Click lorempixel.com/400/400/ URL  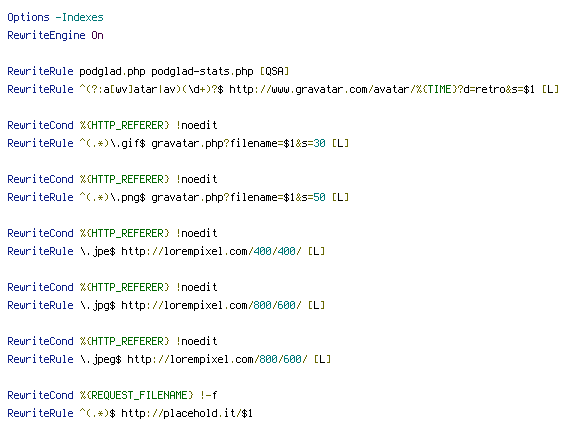(x=211, y=251)
